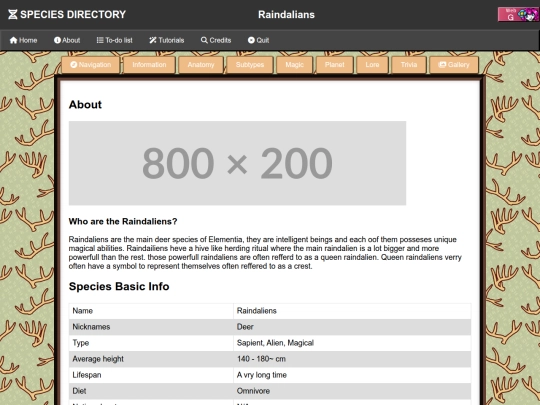
Task: Click the list icon beside To-do list
Action: (100, 40)
